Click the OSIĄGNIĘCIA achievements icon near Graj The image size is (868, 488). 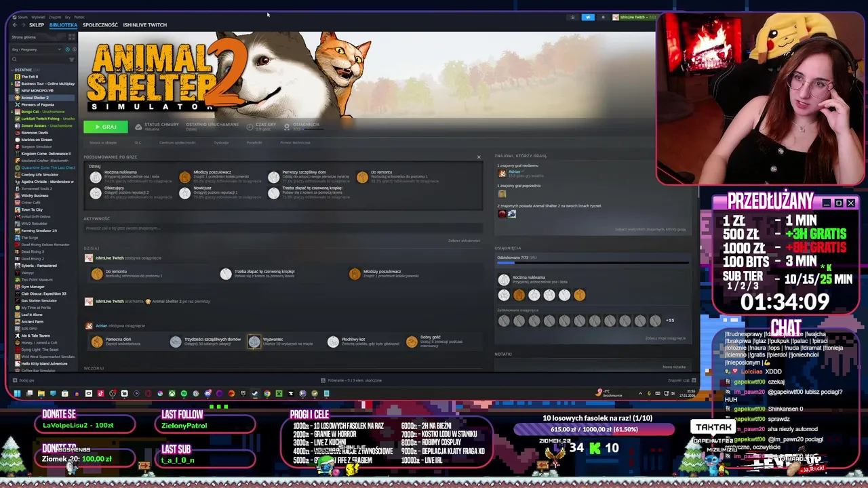coord(287,127)
